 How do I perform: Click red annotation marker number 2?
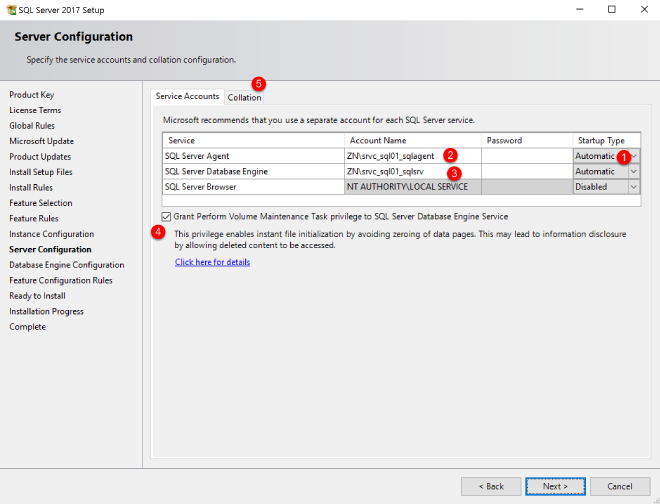[x=451, y=155]
